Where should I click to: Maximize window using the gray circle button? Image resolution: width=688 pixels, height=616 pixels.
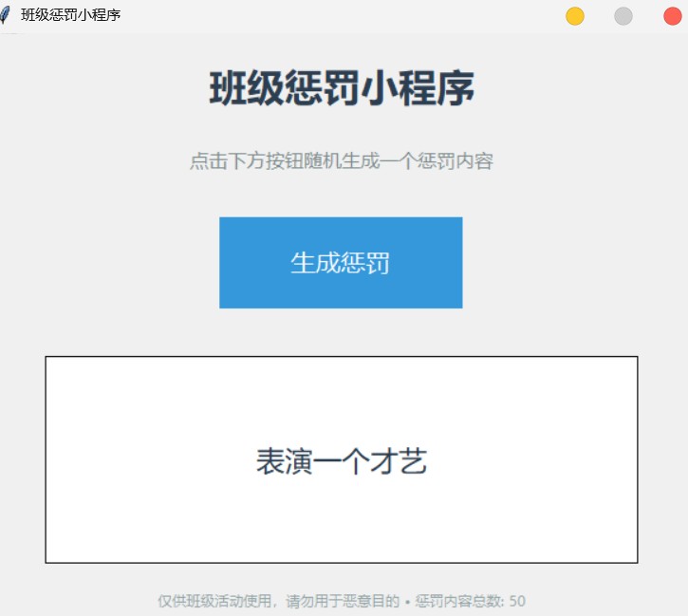click(x=623, y=16)
